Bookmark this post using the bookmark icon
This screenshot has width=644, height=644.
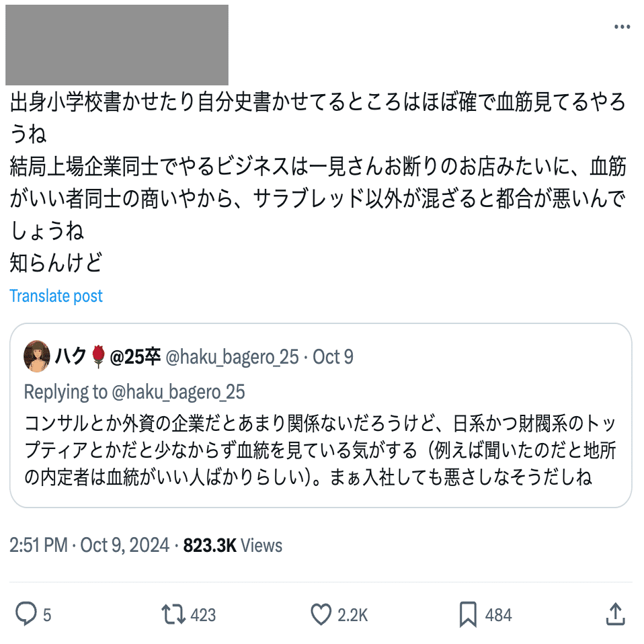[x=468, y=614]
